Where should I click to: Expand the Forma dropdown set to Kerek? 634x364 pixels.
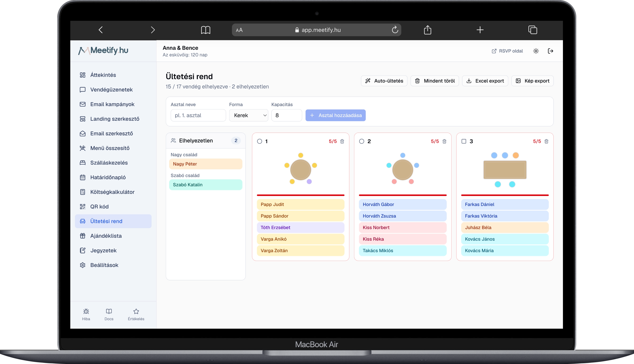pyautogui.click(x=248, y=115)
